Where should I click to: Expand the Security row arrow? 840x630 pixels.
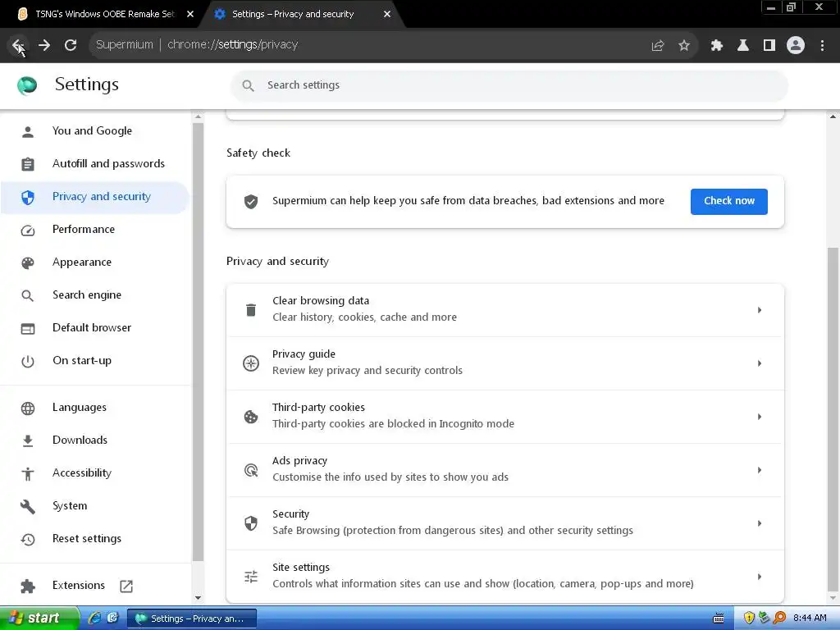pyautogui.click(x=760, y=523)
